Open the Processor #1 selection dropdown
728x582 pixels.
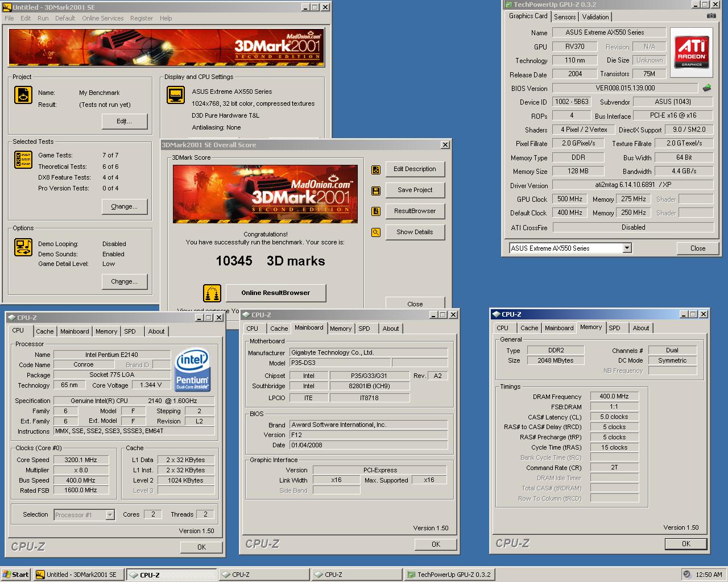click(110, 514)
